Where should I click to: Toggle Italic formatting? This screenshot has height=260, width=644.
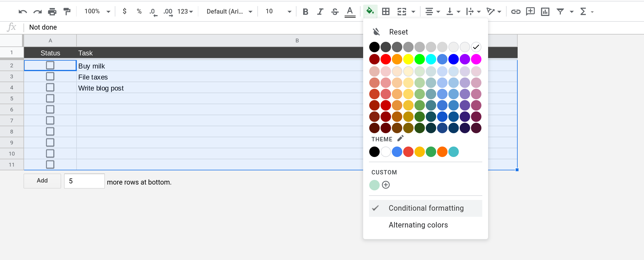320,12
